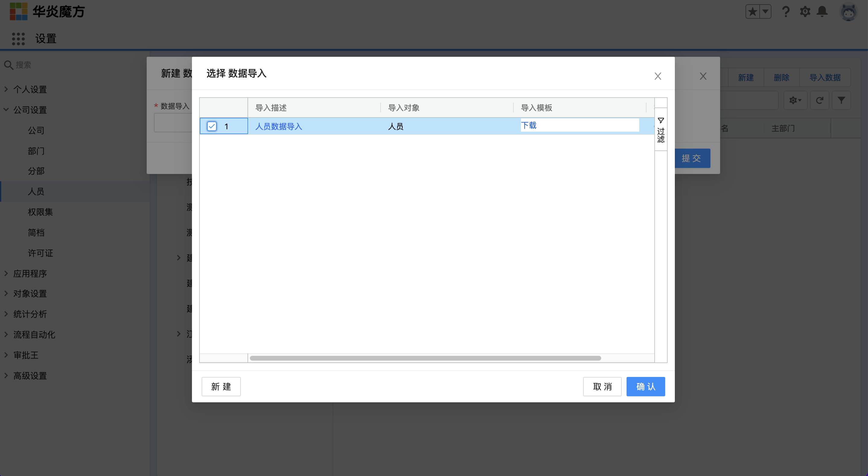Close the 选择 数据导入 dialog
Screen dimensions: 868x476
coord(658,76)
